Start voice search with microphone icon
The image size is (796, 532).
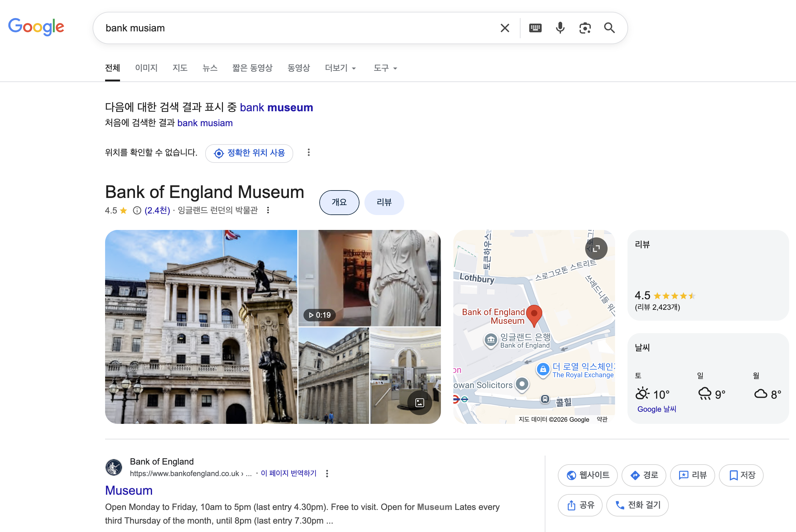point(560,28)
